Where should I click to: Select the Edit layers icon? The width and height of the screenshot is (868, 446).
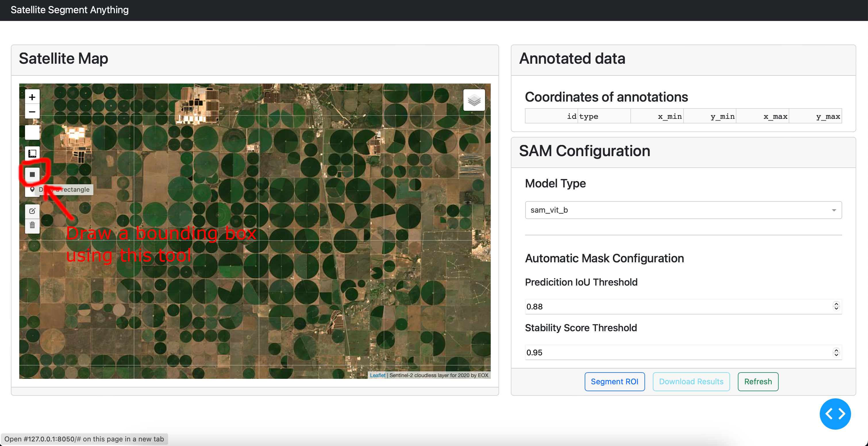pyautogui.click(x=33, y=211)
